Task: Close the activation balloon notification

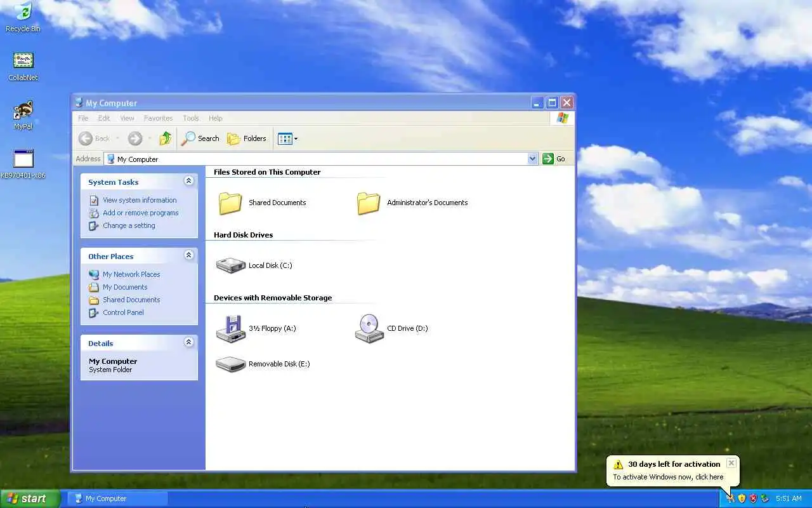Action: (x=731, y=463)
